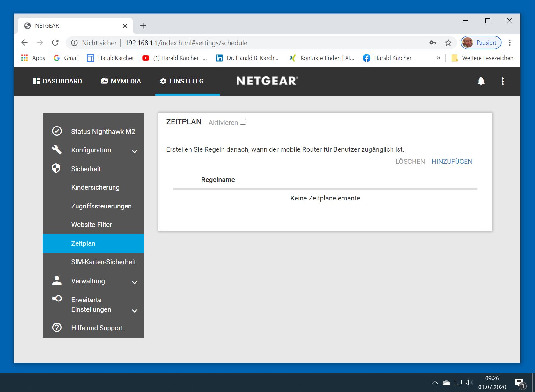
Task: Reload the page in the browser
Action: [x=55, y=43]
